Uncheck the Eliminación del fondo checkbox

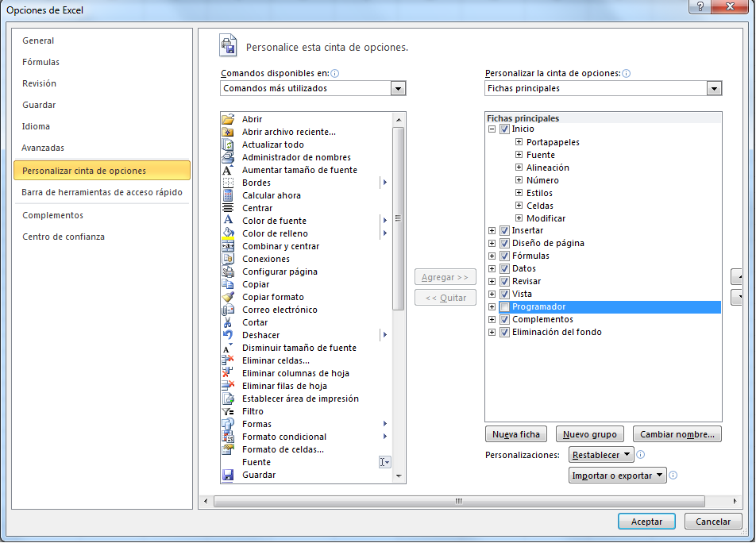click(504, 333)
